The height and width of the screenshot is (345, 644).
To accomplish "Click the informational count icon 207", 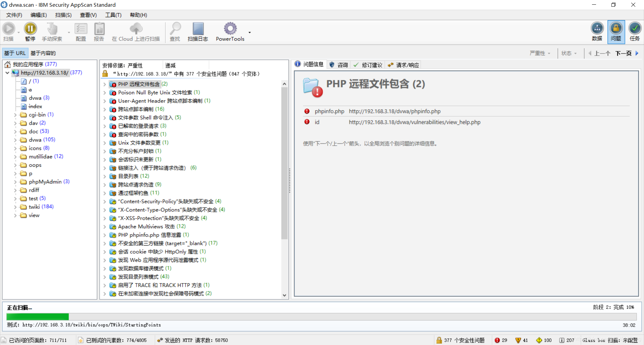I will point(561,340).
